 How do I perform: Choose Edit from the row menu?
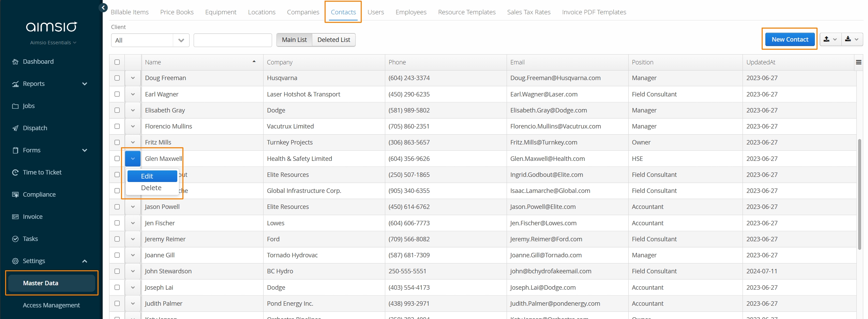(152, 176)
